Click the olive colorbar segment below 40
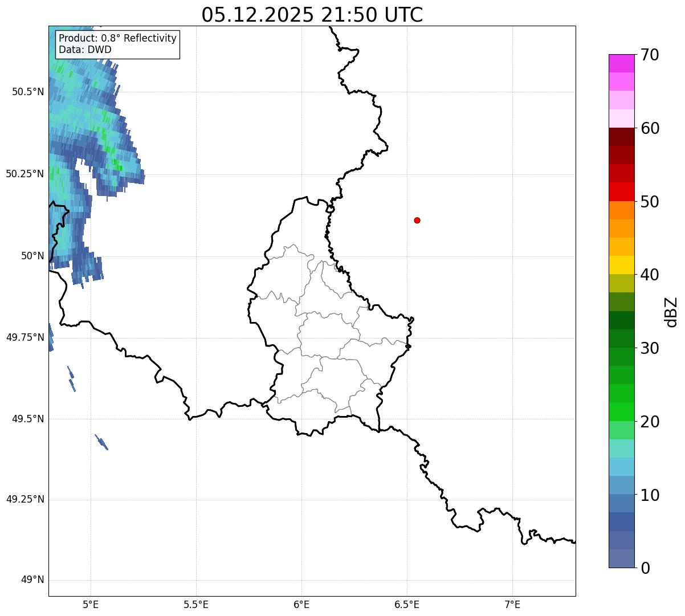This screenshot has height=616, width=685. 621,283
